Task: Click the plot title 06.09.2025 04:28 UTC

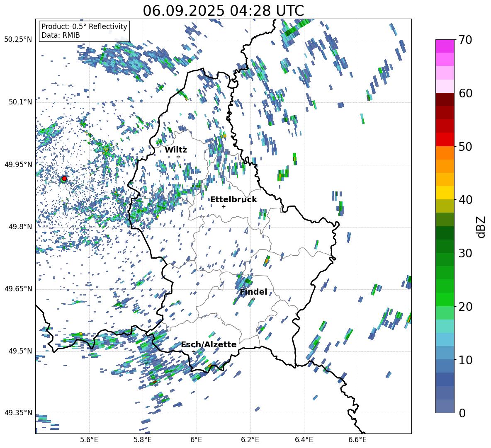Action: tap(223, 11)
